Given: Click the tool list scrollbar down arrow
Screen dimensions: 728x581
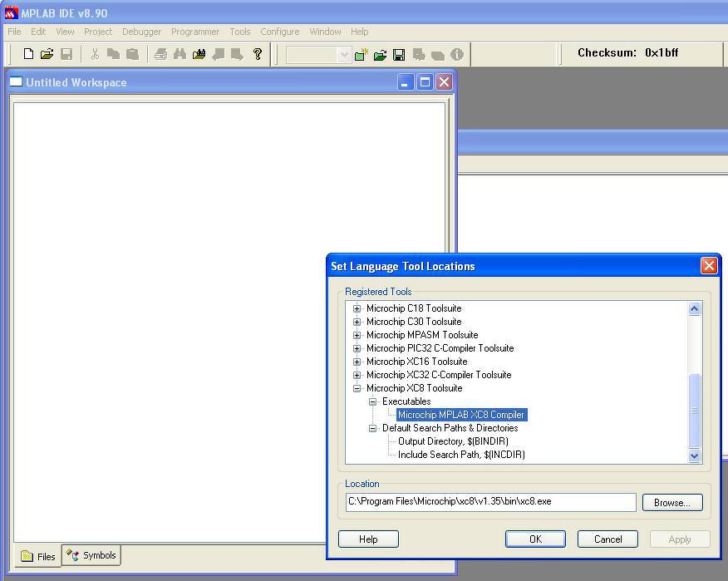Looking at the screenshot, I should 694,455.
